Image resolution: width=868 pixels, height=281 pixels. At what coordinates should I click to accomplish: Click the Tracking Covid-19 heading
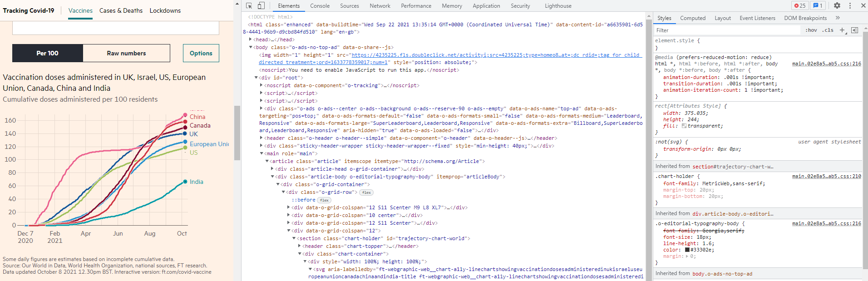click(29, 10)
